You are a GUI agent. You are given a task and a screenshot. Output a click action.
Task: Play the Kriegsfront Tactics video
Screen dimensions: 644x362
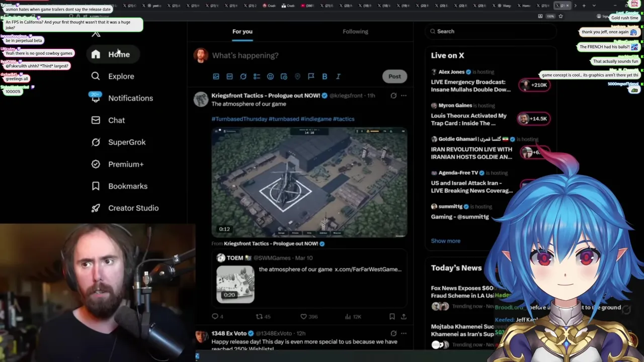click(309, 182)
